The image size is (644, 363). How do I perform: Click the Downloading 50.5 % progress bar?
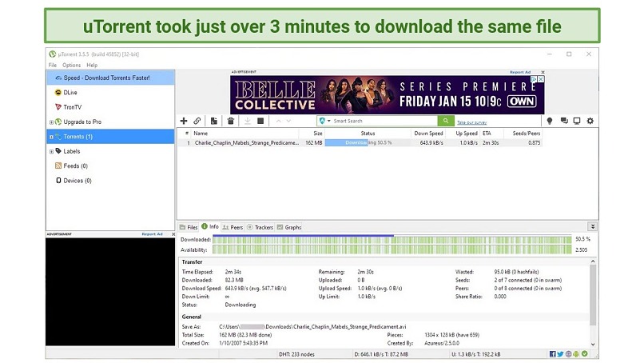tap(368, 142)
